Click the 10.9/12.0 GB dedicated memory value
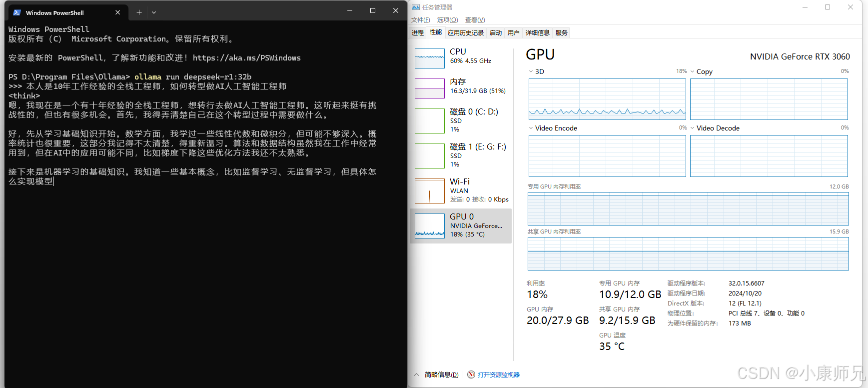Viewport: 868px width, 388px height. point(630,294)
